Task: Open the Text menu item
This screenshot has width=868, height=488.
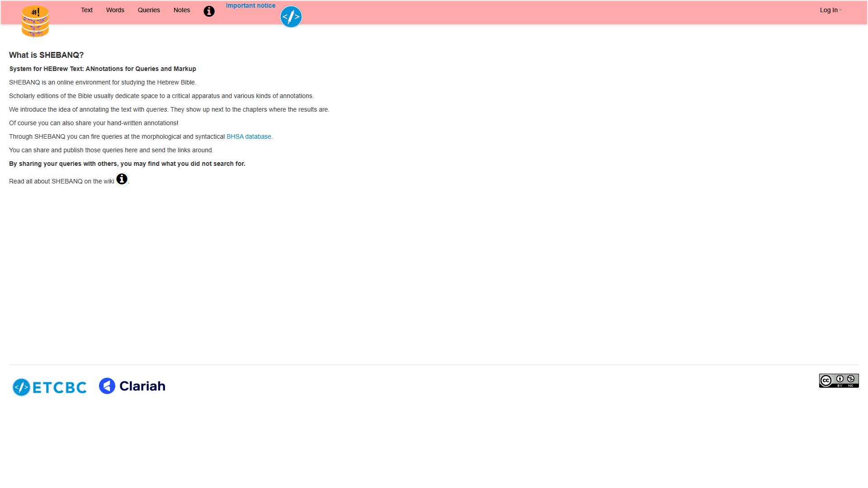Action: tap(86, 10)
